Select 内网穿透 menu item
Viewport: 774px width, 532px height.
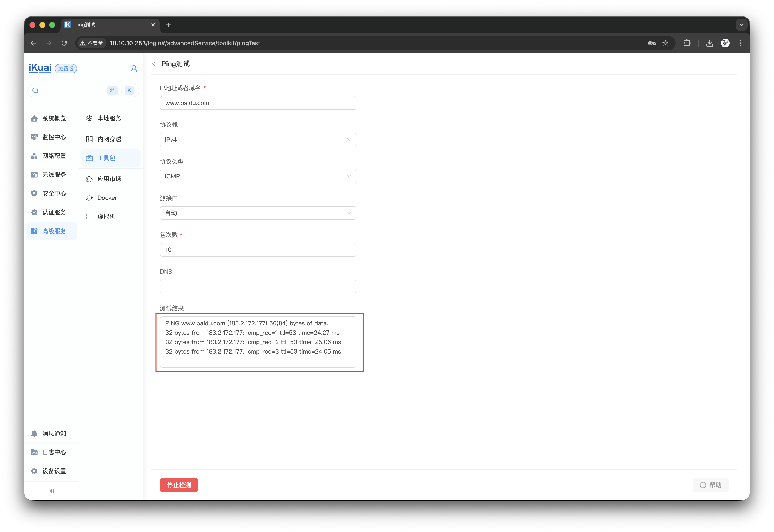click(109, 139)
